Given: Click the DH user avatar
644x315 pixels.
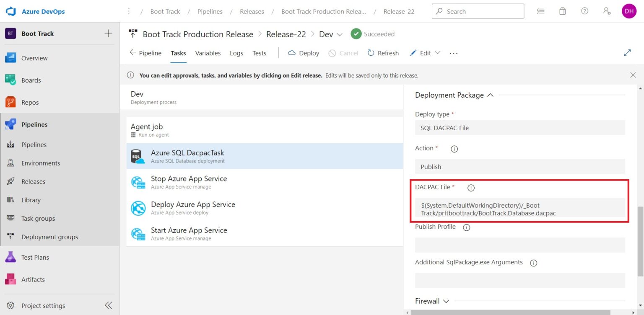Looking at the screenshot, I should (629, 11).
